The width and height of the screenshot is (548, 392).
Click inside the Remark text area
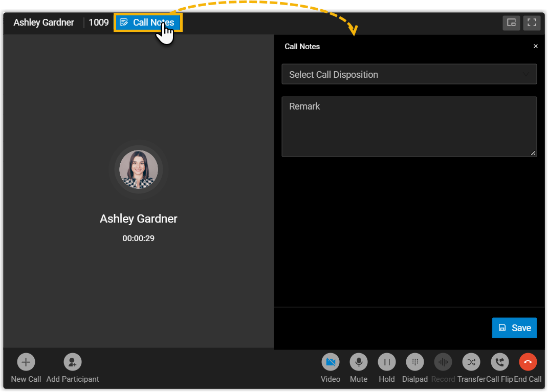(x=408, y=127)
